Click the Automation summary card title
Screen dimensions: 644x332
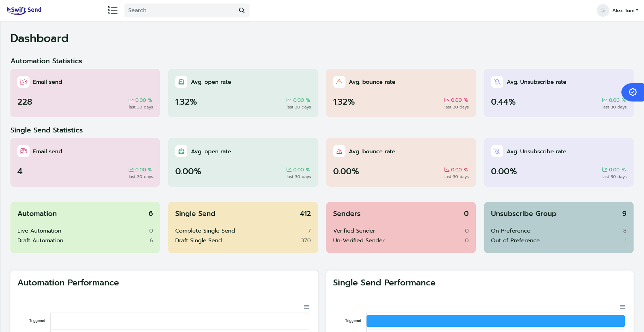coord(37,213)
